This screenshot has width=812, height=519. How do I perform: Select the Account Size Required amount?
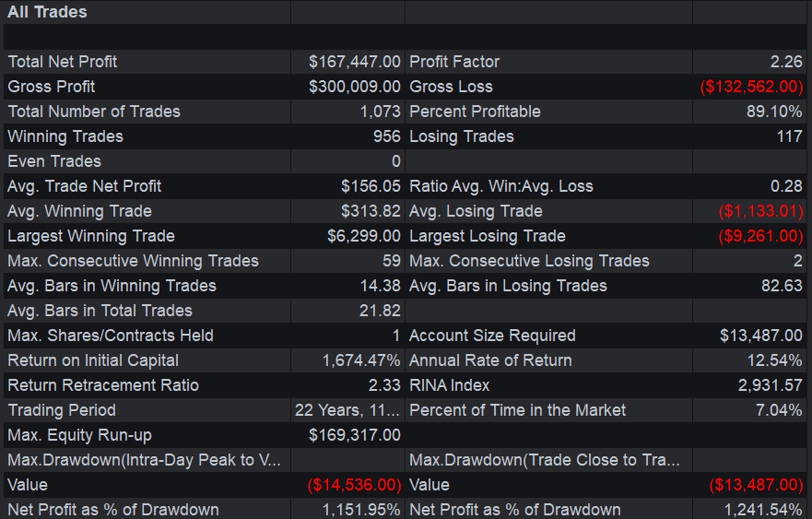[761, 336]
